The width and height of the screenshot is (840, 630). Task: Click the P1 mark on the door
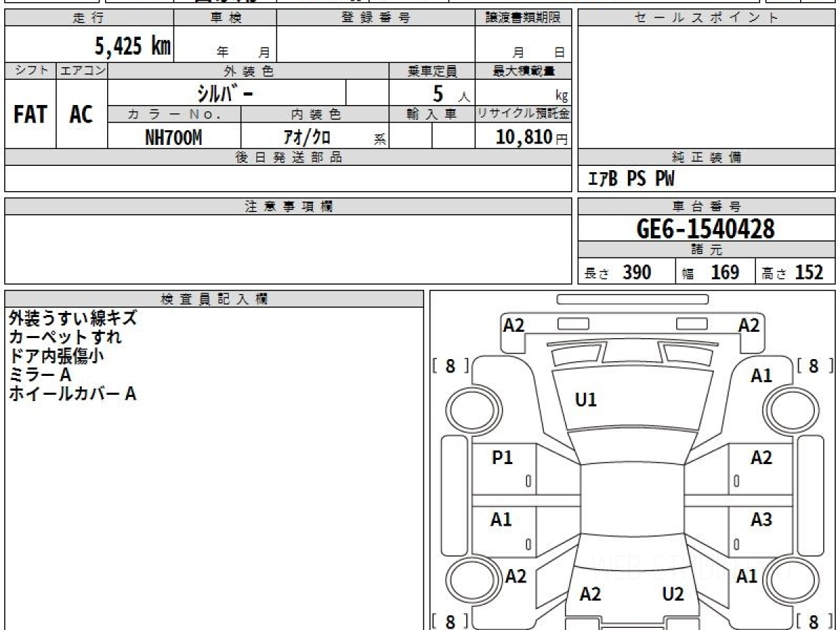(x=503, y=457)
